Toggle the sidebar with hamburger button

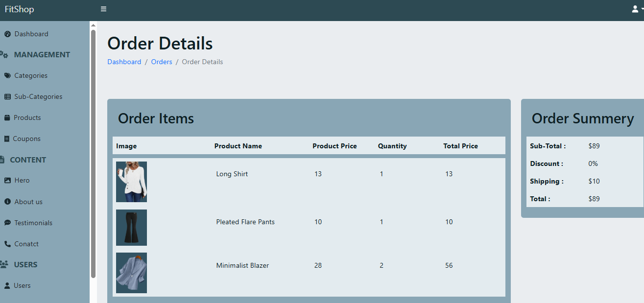pyautogui.click(x=103, y=9)
